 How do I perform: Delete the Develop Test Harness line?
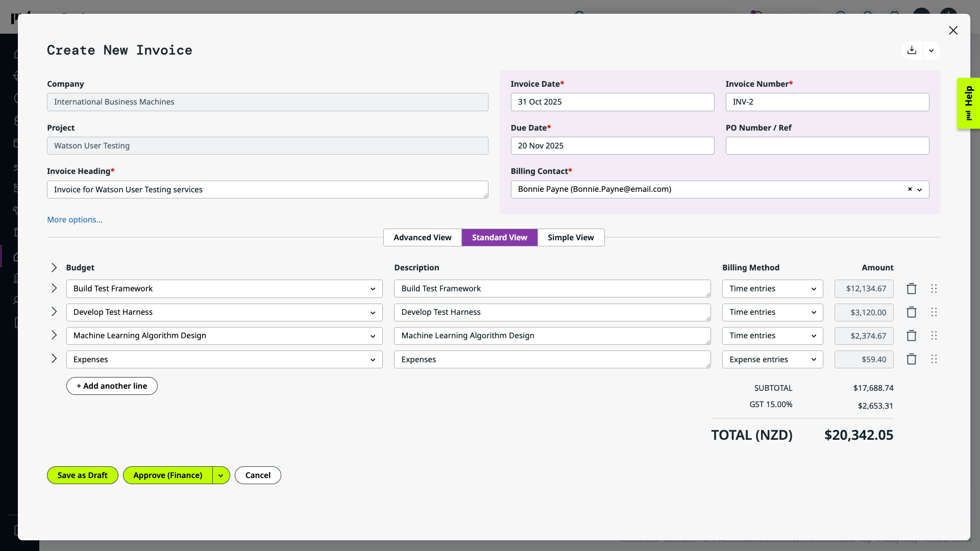(911, 312)
